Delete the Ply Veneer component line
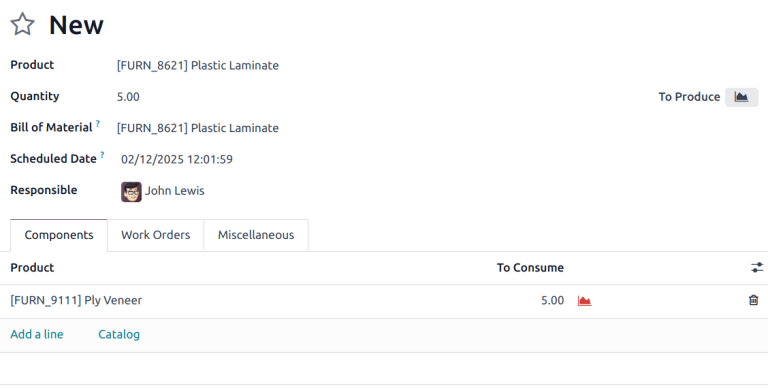Image resolution: width=768 pixels, height=388 pixels. tap(753, 300)
